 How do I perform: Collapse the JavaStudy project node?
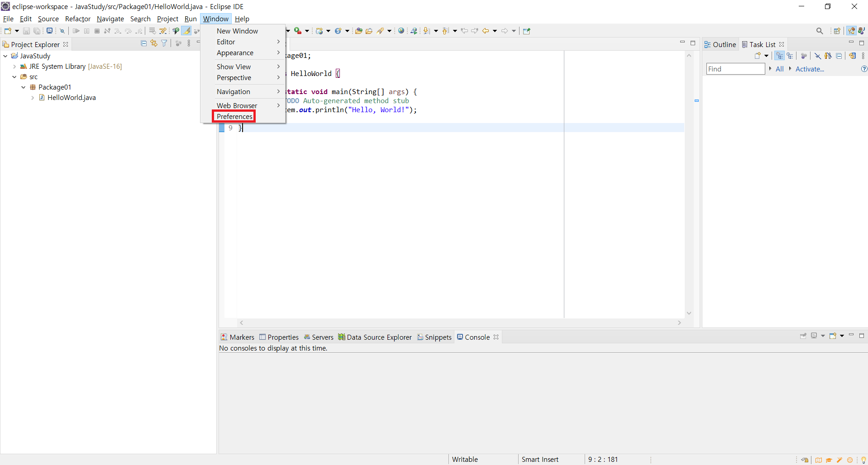tap(5, 56)
